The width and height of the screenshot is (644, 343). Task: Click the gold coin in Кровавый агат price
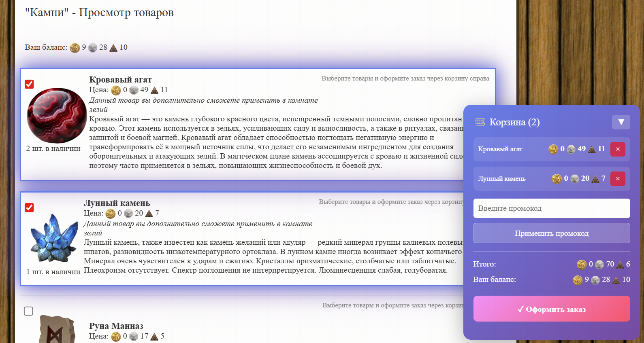tap(116, 90)
